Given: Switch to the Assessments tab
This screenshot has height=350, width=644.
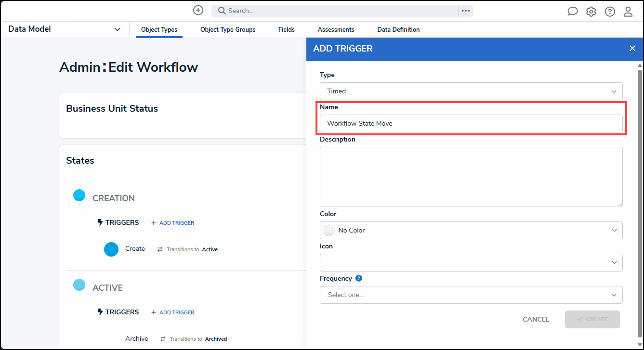Looking at the screenshot, I should (336, 29).
